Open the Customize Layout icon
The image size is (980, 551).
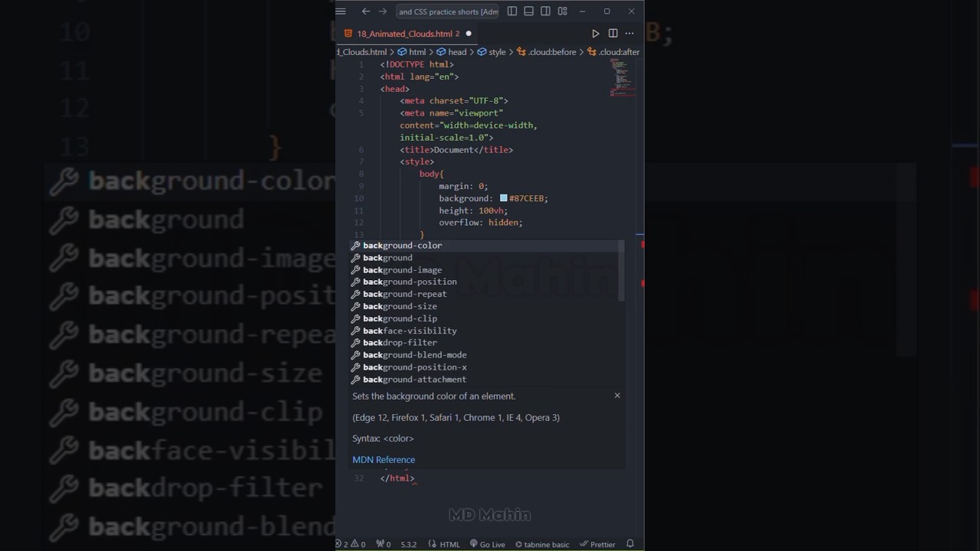point(563,11)
